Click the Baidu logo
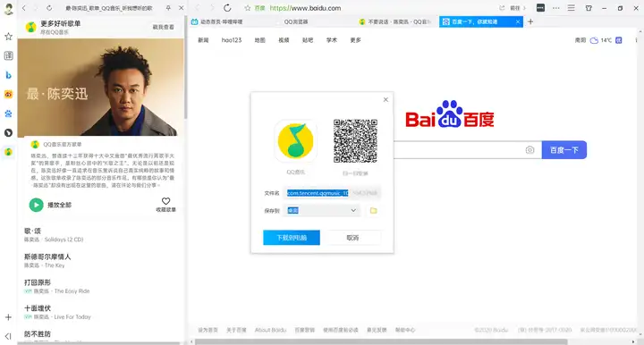 [x=450, y=114]
